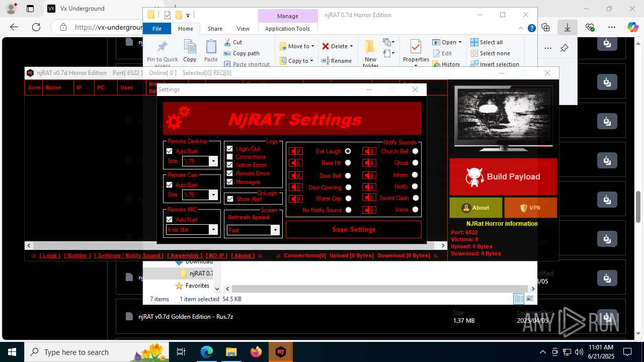Play the Evil Laugh sound preview

point(296,151)
